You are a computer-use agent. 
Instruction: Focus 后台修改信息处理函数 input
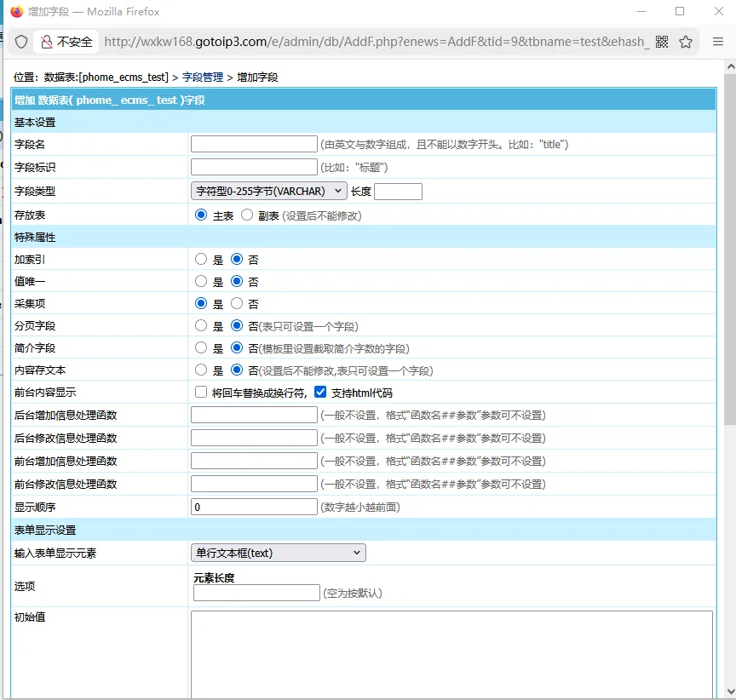pyautogui.click(x=254, y=438)
